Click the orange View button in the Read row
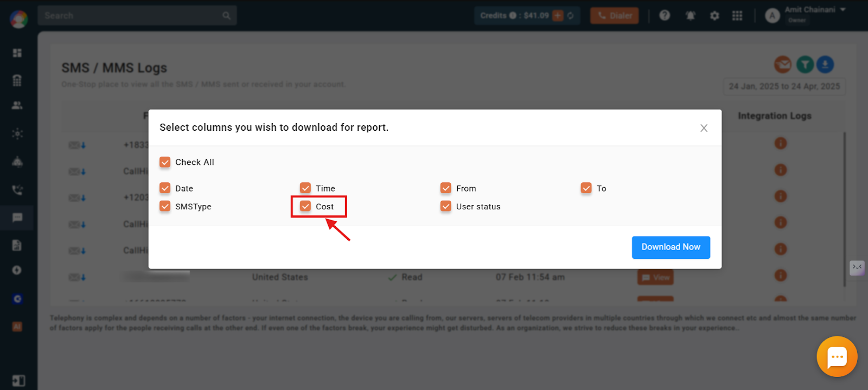The height and width of the screenshot is (390, 868). click(655, 277)
